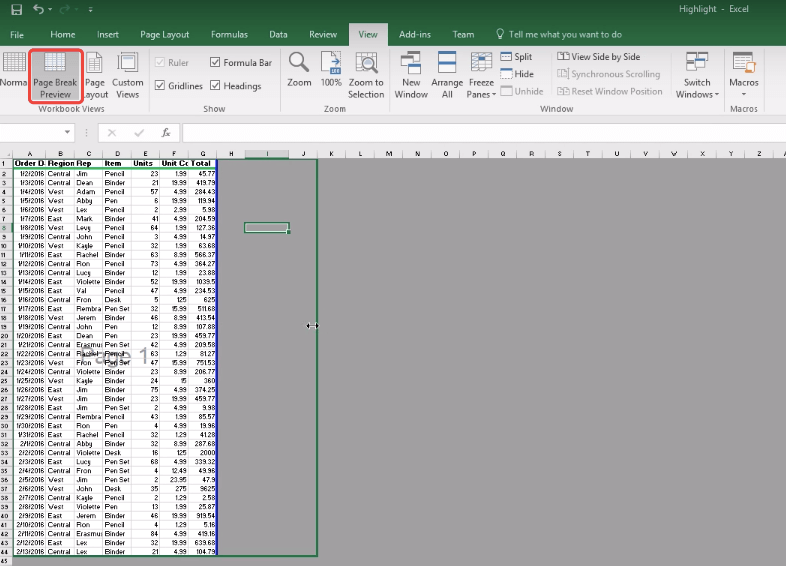Open the Formulas ribbon tab

click(229, 34)
